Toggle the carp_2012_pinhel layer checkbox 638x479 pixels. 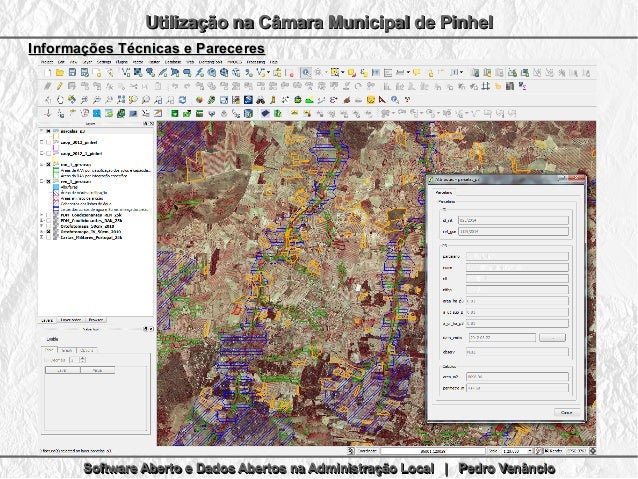[x=46, y=143]
